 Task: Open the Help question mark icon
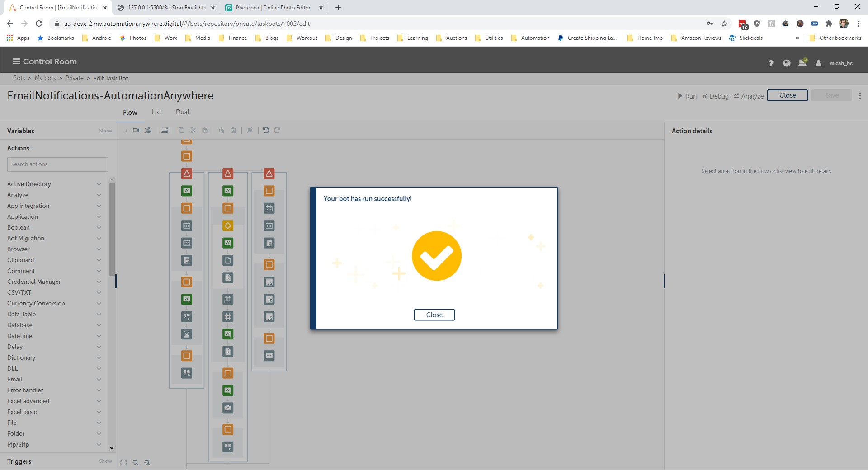[771, 63]
